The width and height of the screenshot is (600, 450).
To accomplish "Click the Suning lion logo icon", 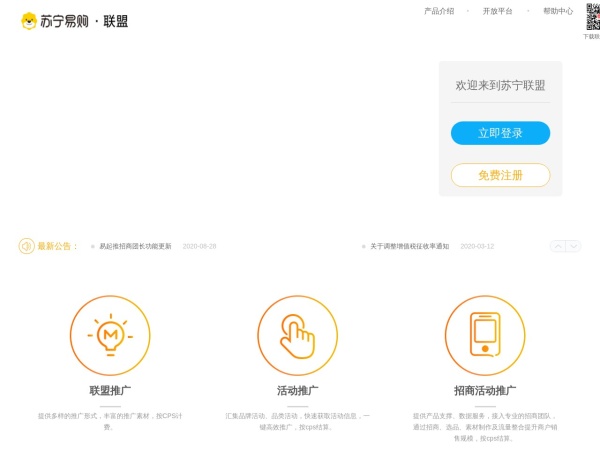I will point(29,21).
